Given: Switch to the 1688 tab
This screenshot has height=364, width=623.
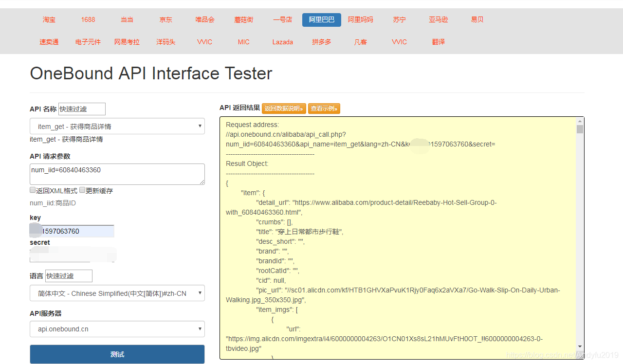Looking at the screenshot, I should click(88, 20).
